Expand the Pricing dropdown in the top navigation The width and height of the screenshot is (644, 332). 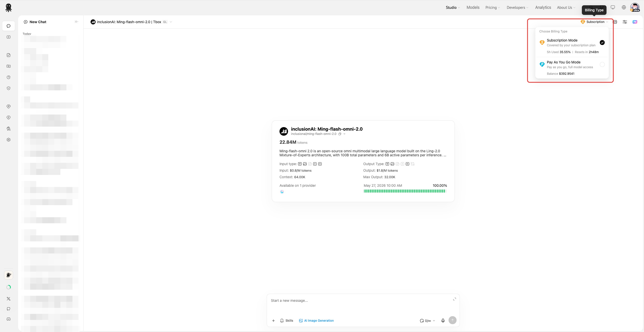(493, 8)
